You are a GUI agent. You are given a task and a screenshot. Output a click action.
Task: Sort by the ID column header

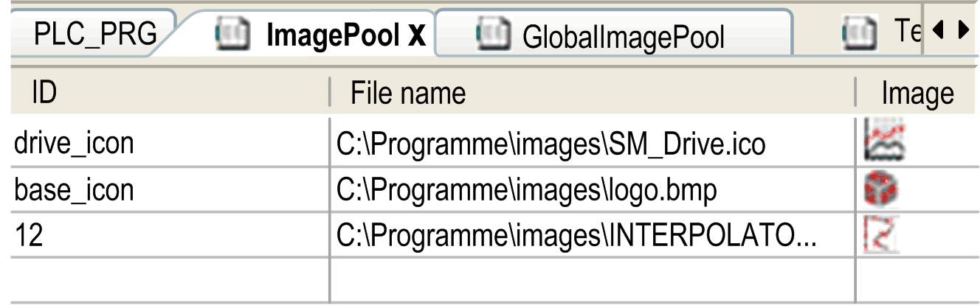[x=44, y=94]
